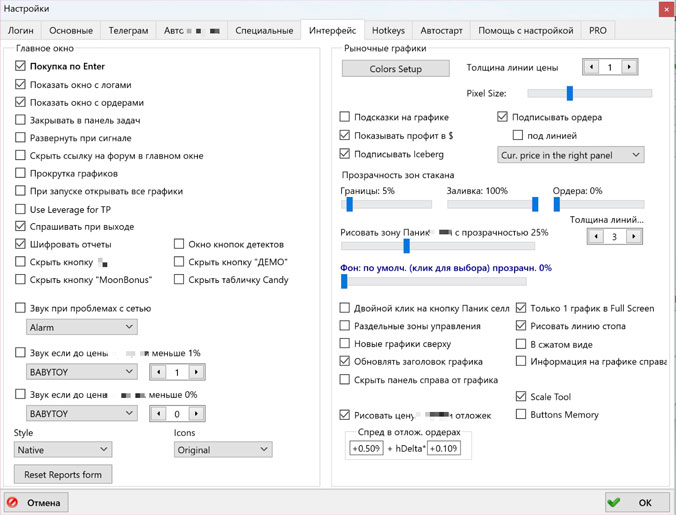Viewport: 676px width, 515px height.
Task: Increase price line thickness with right arrow
Action: tap(629, 67)
